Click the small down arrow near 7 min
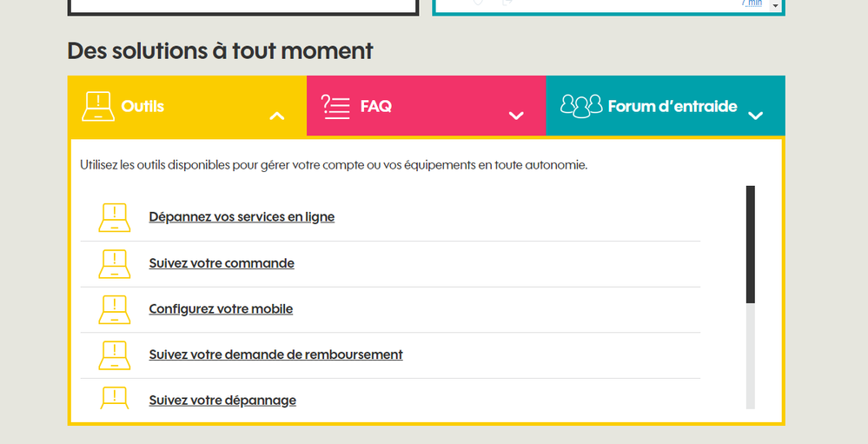868x444 pixels. 775,5
